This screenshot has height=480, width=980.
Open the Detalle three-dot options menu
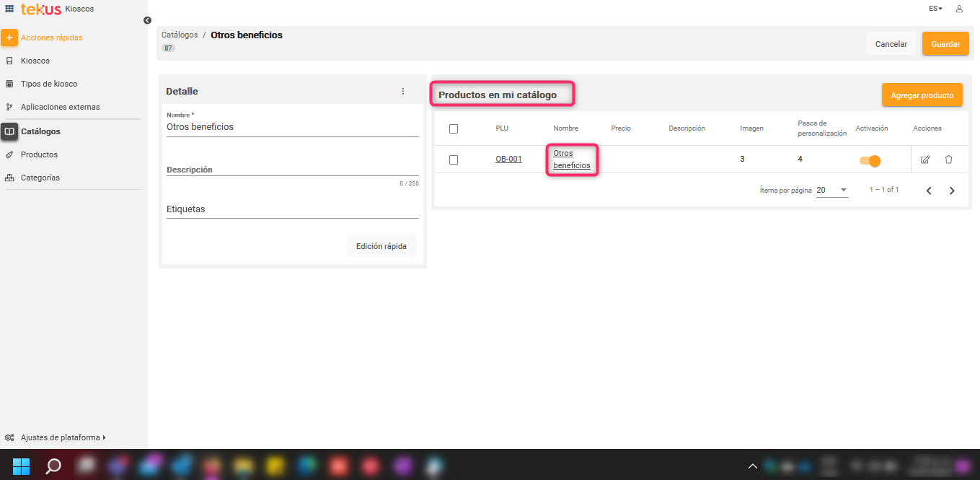(x=403, y=92)
